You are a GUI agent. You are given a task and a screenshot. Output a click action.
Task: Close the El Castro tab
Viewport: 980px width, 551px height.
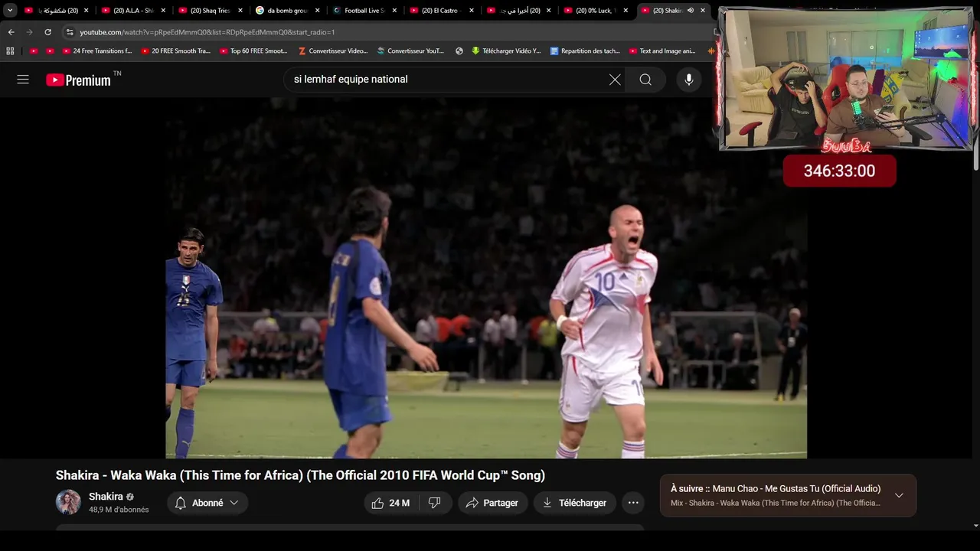[472, 11]
